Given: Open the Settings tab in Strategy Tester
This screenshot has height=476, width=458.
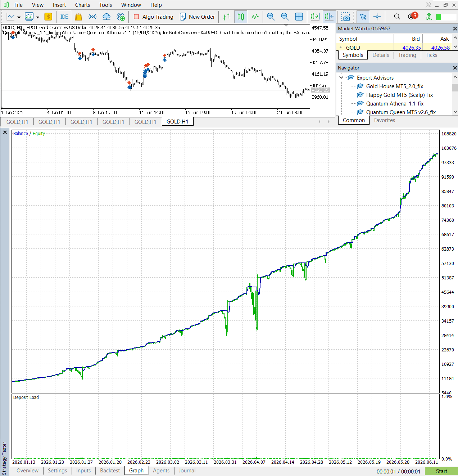Looking at the screenshot, I should tap(57, 471).
